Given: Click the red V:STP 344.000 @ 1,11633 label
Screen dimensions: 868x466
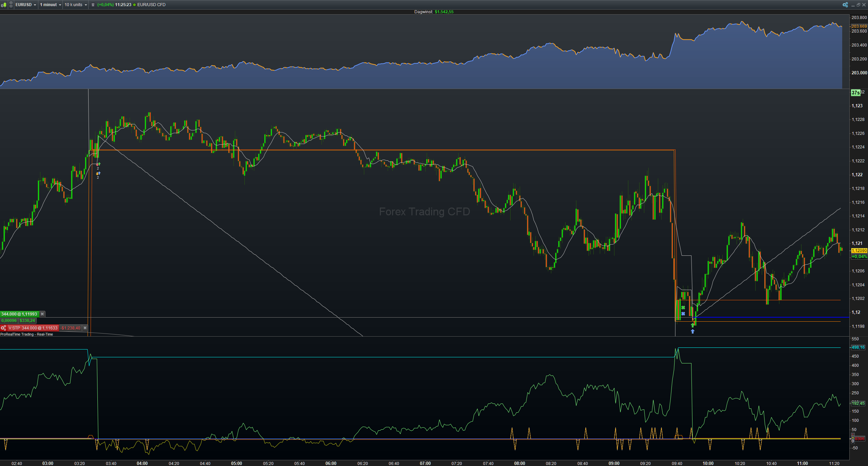Looking at the screenshot, I should point(33,328).
